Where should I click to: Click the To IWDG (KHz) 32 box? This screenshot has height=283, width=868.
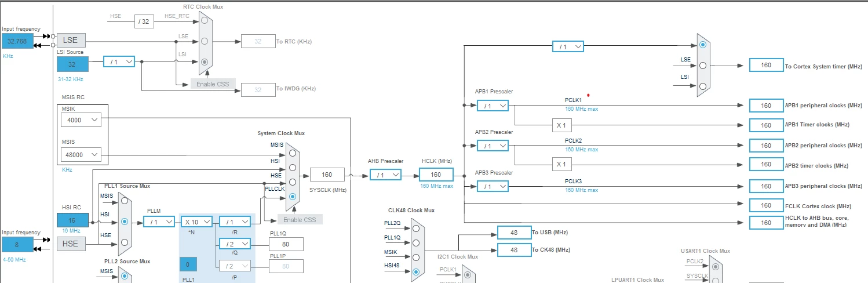pos(258,89)
